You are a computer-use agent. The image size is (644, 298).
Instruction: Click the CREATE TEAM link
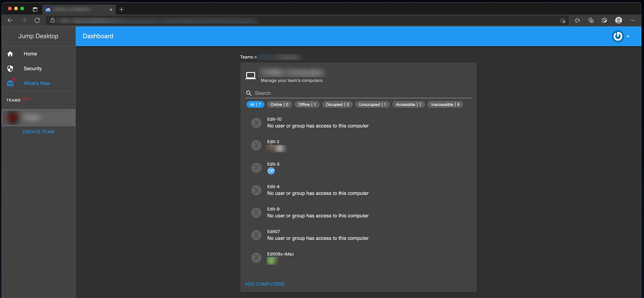[38, 132]
